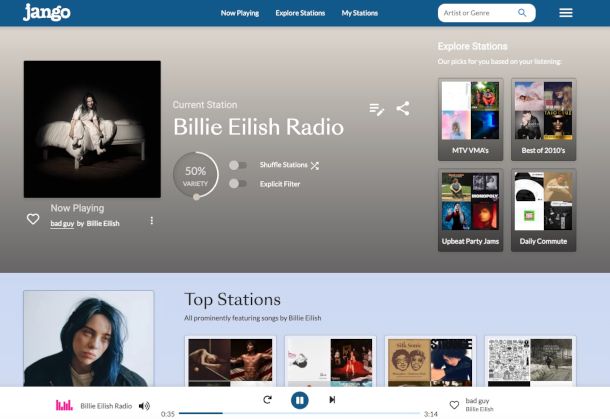This screenshot has width=610, height=419.
Task: Skip to the next song
Action: click(332, 400)
